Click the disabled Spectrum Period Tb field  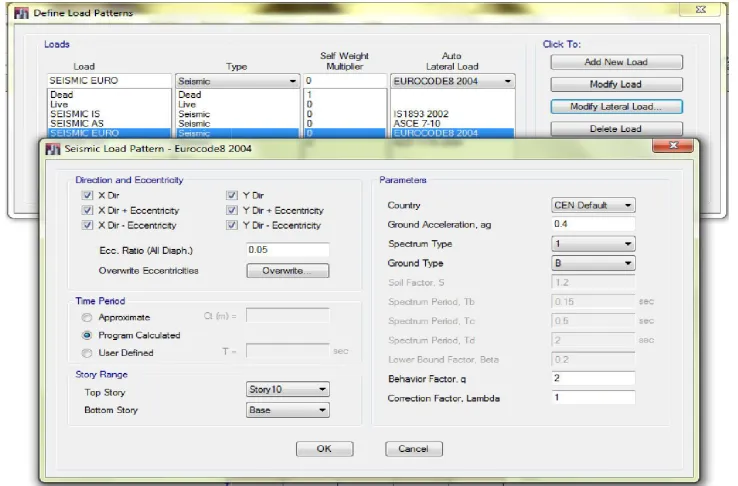(593, 302)
